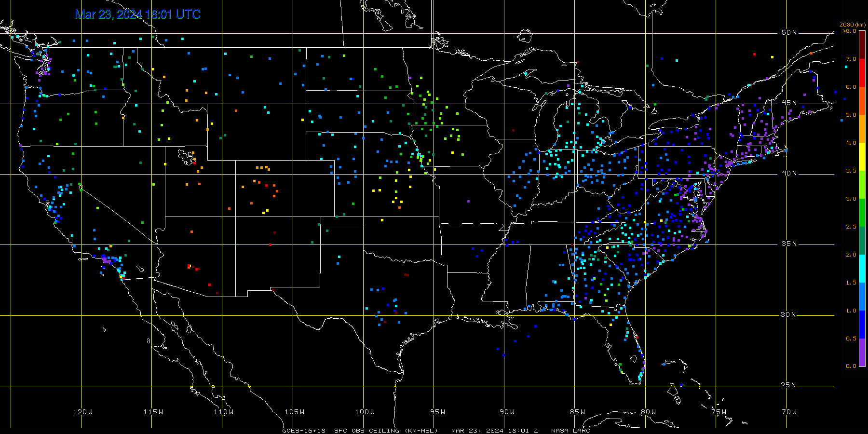Viewport: 868px width, 434px height.
Task: Click the cyan color bar segment between 2.0 and 1.5
Action: [862, 269]
